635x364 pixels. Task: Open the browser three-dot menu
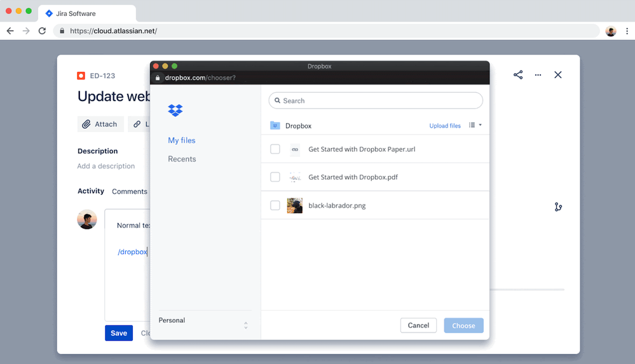pyautogui.click(x=627, y=30)
